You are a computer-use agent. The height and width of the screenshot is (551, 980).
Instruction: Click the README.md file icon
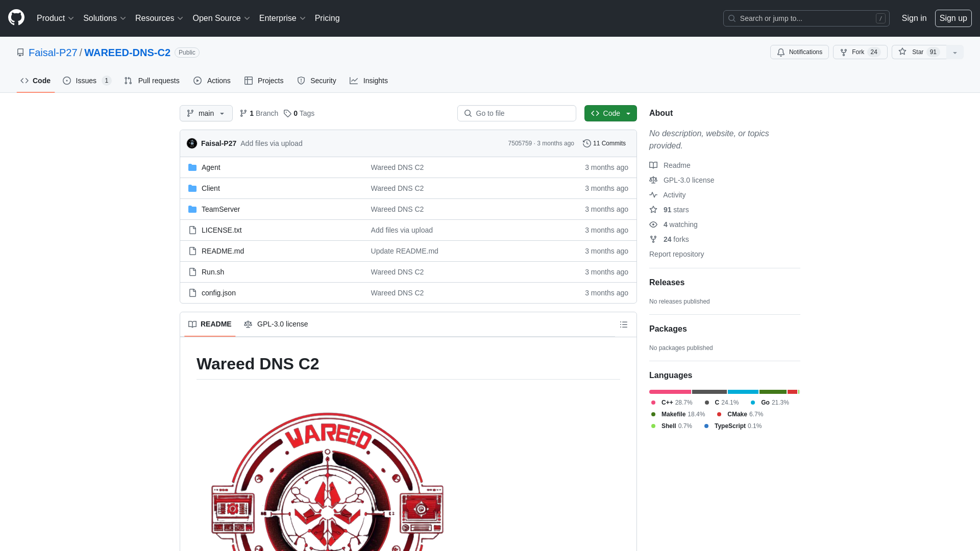pyautogui.click(x=192, y=251)
